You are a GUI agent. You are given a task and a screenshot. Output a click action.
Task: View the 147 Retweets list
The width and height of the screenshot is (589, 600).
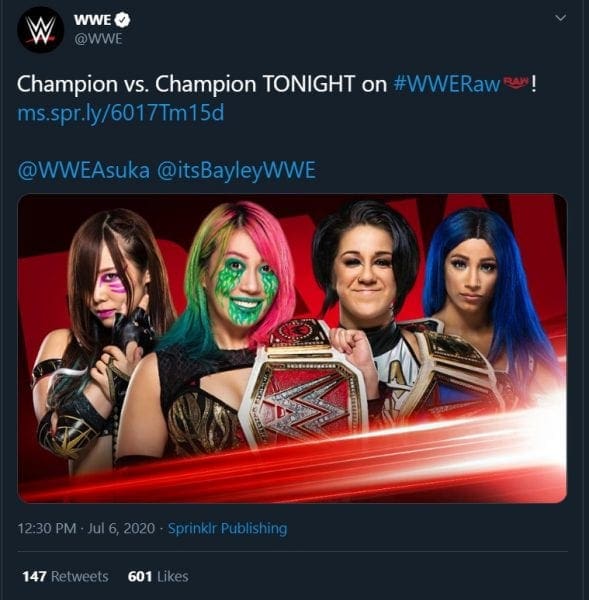(x=65, y=576)
